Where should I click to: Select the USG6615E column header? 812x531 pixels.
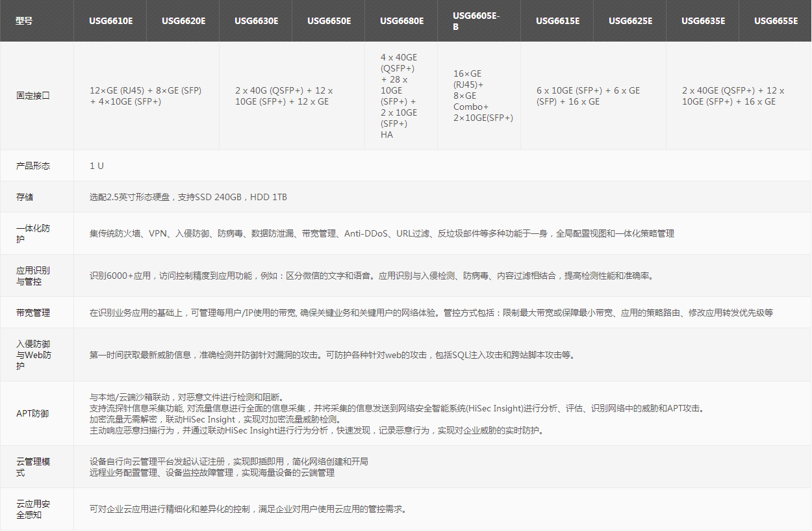(x=558, y=21)
